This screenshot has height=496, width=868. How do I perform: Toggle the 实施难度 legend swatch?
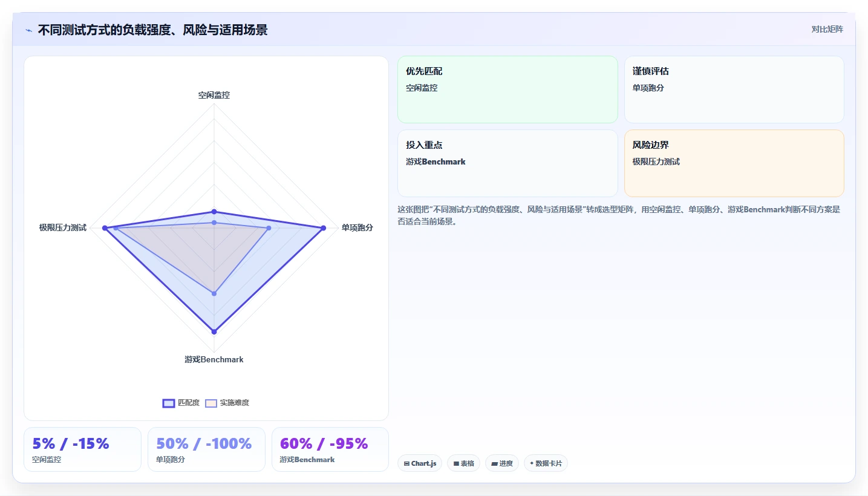pos(211,403)
